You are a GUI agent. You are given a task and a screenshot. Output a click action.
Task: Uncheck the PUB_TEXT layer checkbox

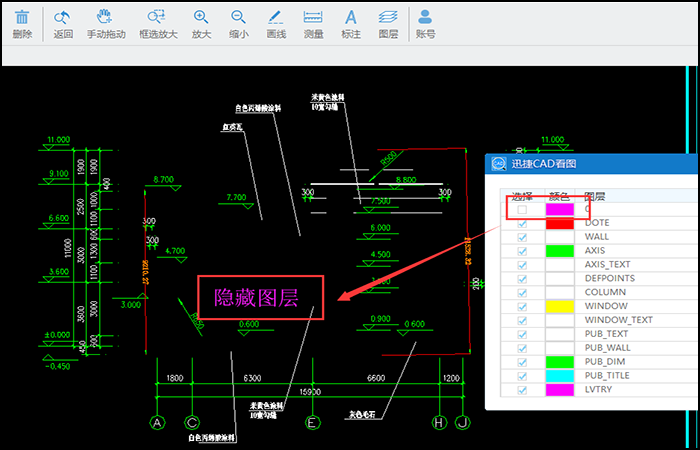pyautogui.click(x=522, y=334)
